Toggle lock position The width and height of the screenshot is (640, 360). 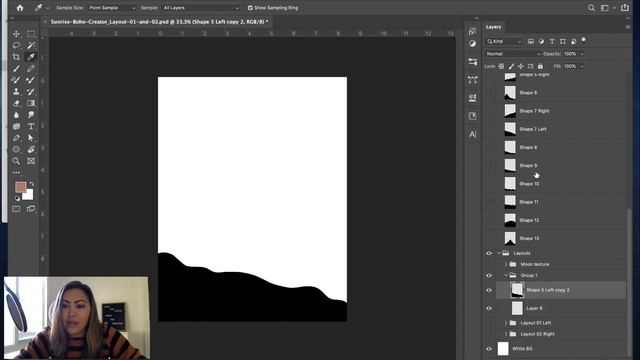pyautogui.click(x=521, y=66)
